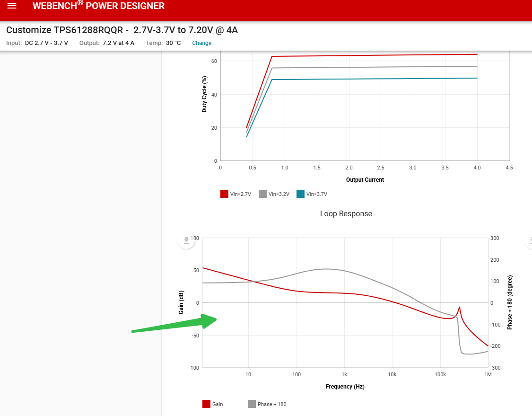532x416 pixels.
Task: Click the Temp 30 °C value
Action: [174, 43]
